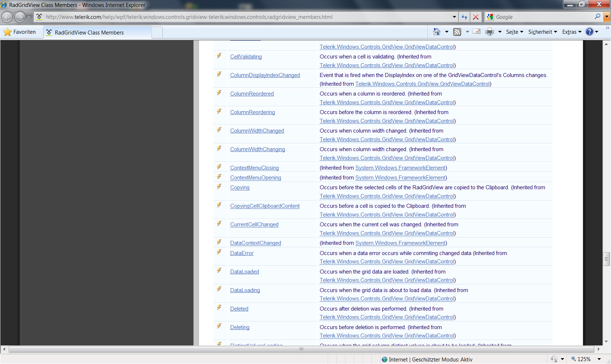
Task: Click the Home page icon
Action: click(437, 32)
